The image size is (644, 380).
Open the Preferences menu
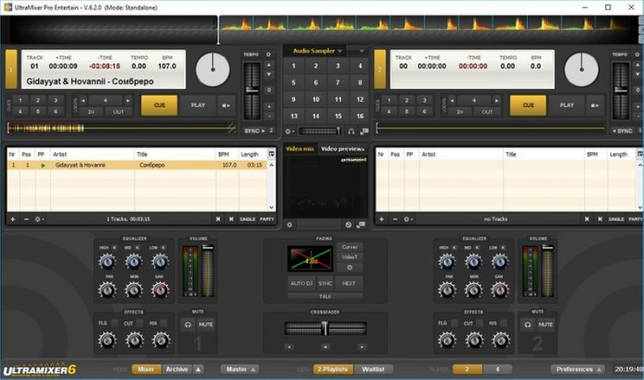pyautogui.click(x=578, y=369)
